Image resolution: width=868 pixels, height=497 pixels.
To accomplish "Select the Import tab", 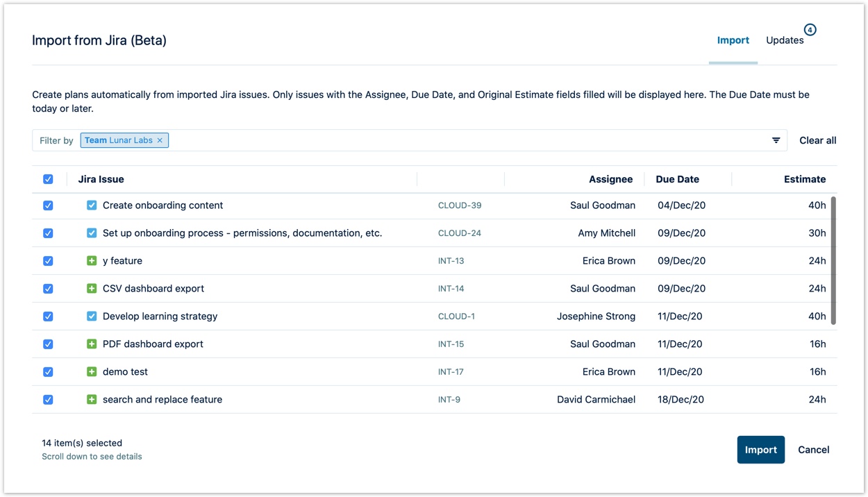I will click(733, 40).
